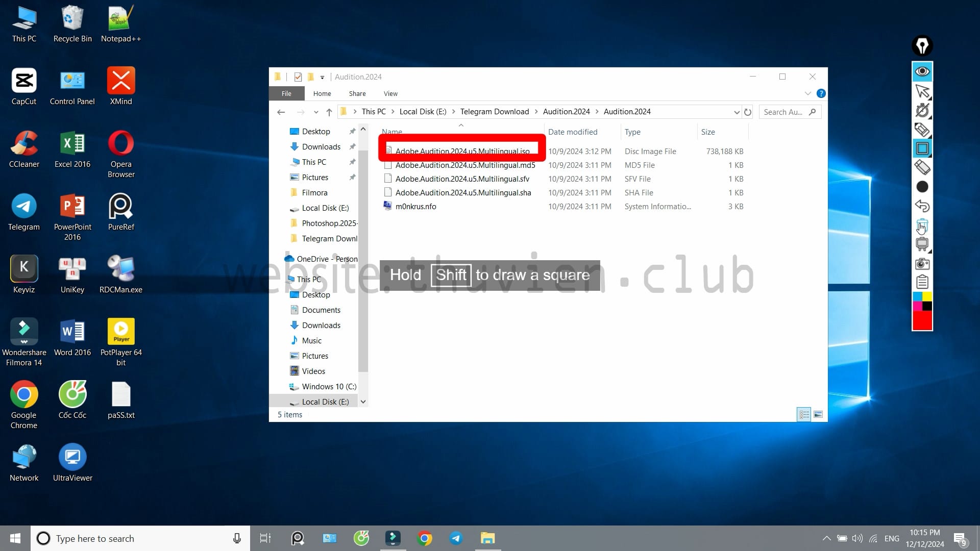Pick the magenta color swatch

[917, 306]
